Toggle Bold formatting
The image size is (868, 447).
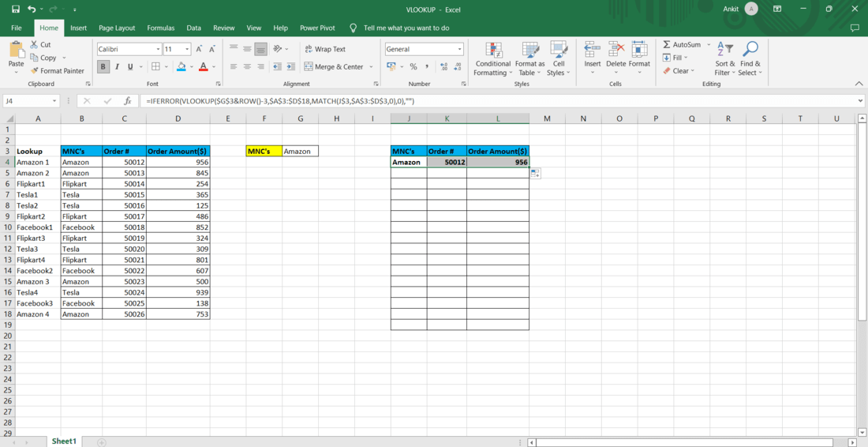(x=103, y=66)
